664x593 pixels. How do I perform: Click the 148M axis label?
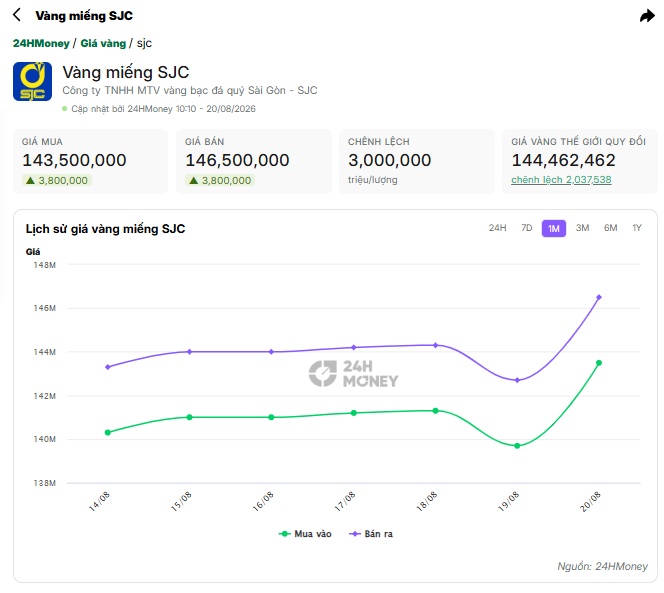pos(44,265)
